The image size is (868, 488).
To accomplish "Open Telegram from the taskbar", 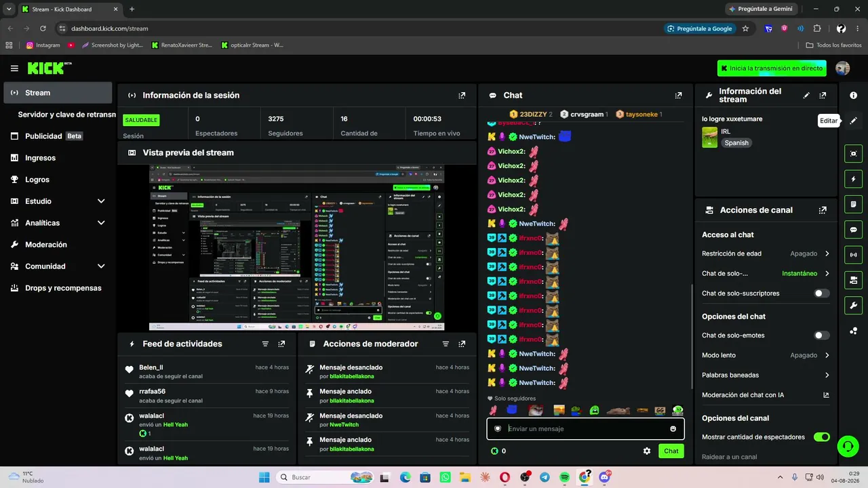I will coord(545,478).
